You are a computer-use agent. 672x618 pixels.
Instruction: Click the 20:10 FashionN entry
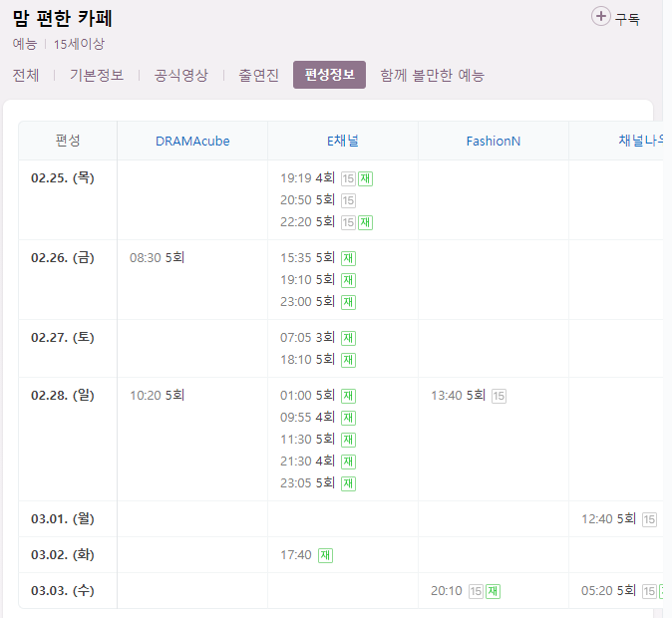[x=446, y=590]
